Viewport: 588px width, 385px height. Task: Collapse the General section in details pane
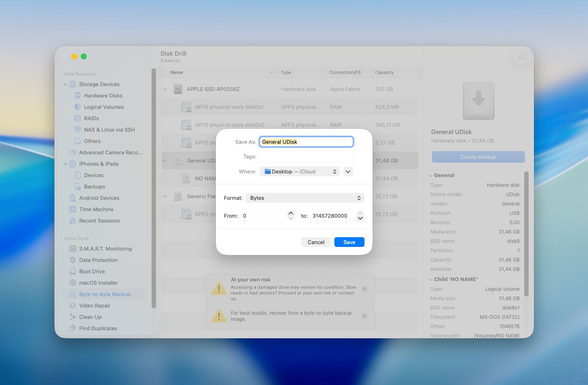click(x=431, y=175)
